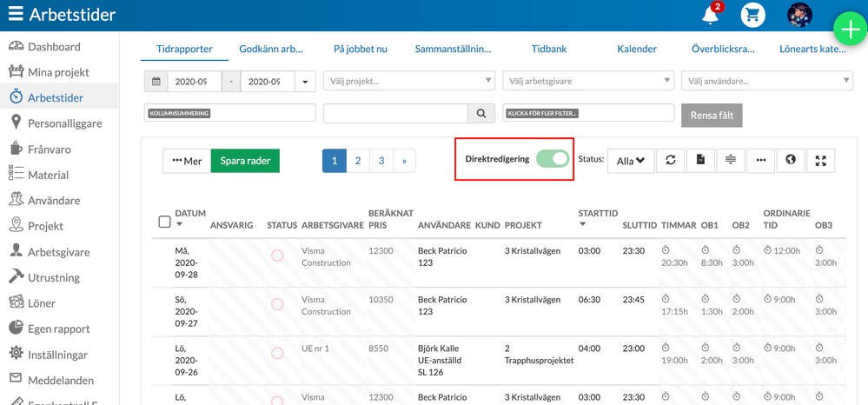Select status circle for 2020-09-28 row
Screen dimensions: 868x405
pos(277,256)
